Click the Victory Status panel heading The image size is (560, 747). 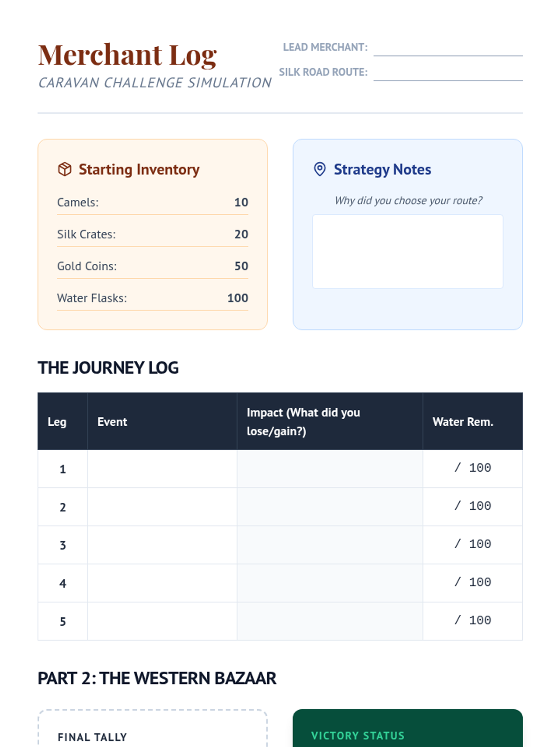357,735
